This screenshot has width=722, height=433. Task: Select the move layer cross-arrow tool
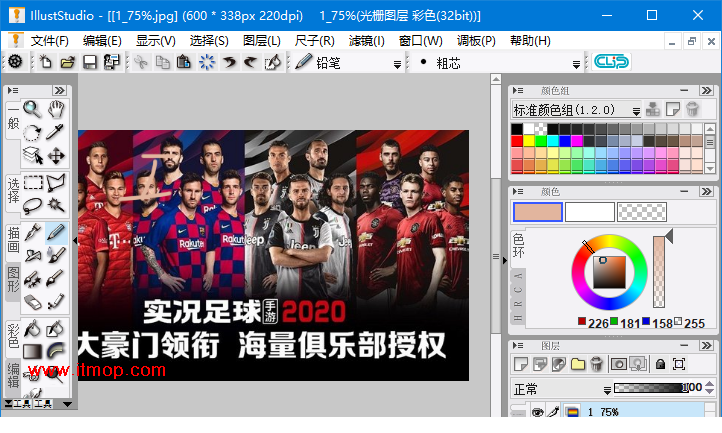[x=56, y=156]
